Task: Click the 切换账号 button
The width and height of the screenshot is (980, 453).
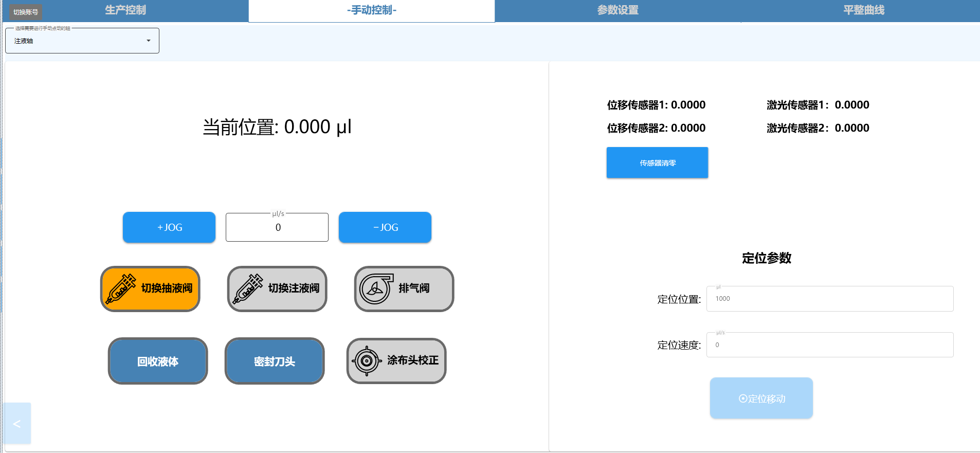Action: click(26, 12)
